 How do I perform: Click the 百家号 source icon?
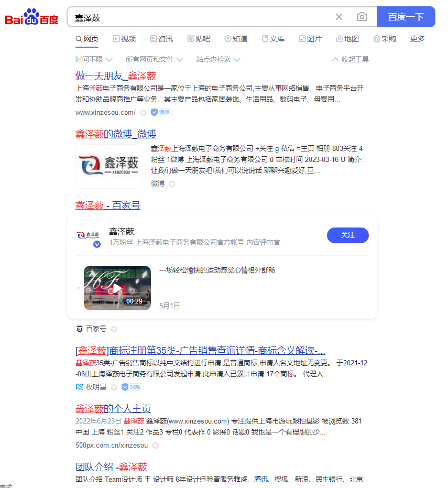coord(80,329)
